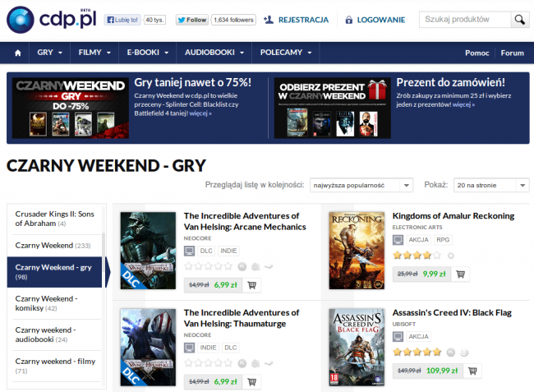
Task: Click the Twitter Follow button
Action: point(192,20)
